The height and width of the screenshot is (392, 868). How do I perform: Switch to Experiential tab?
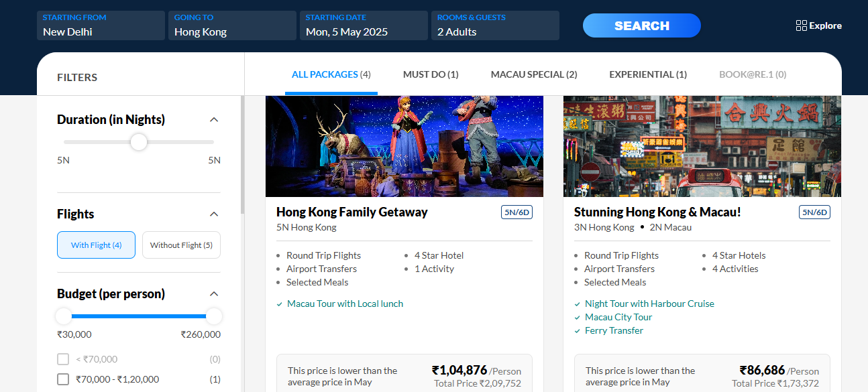[648, 74]
